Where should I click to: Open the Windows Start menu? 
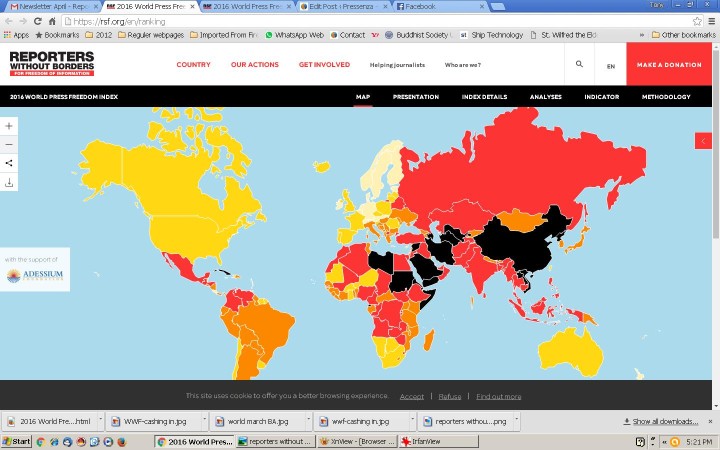coord(15,441)
